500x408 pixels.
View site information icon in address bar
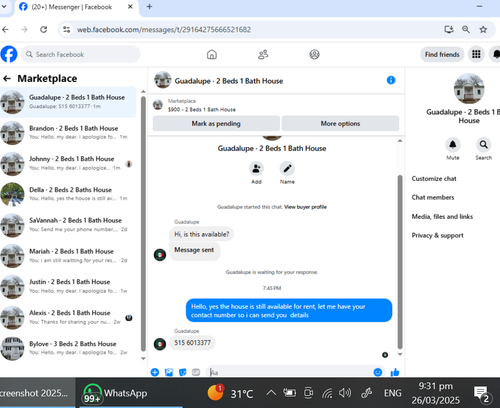[x=67, y=30]
